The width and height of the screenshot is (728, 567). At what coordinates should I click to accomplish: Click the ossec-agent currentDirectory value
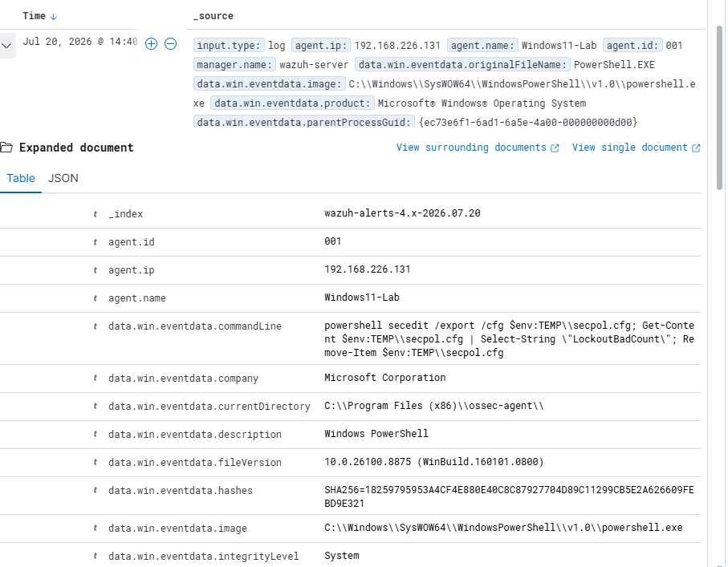tap(434, 406)
